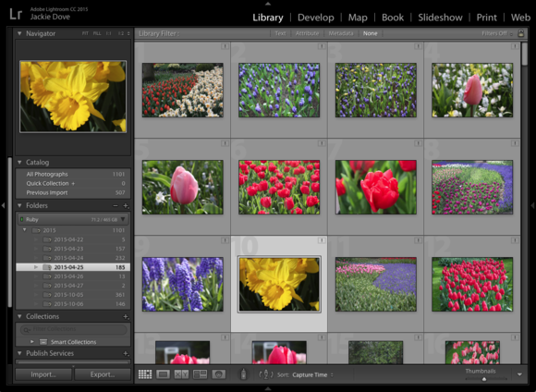The height and width of the screenshot is (392, 536).
Task: Open Ruby volume dropdown
Action: [x=123, y=219]
